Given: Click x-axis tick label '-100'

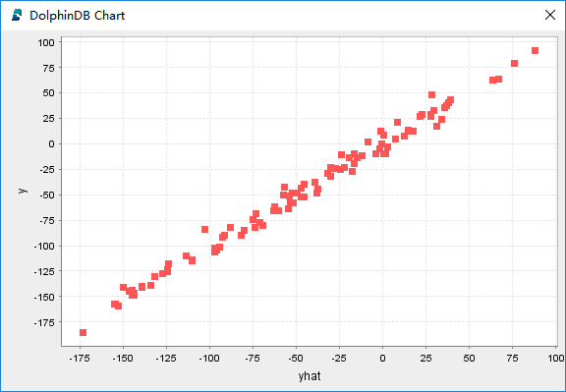Looking at the screenshot, I should pos(209,359).
